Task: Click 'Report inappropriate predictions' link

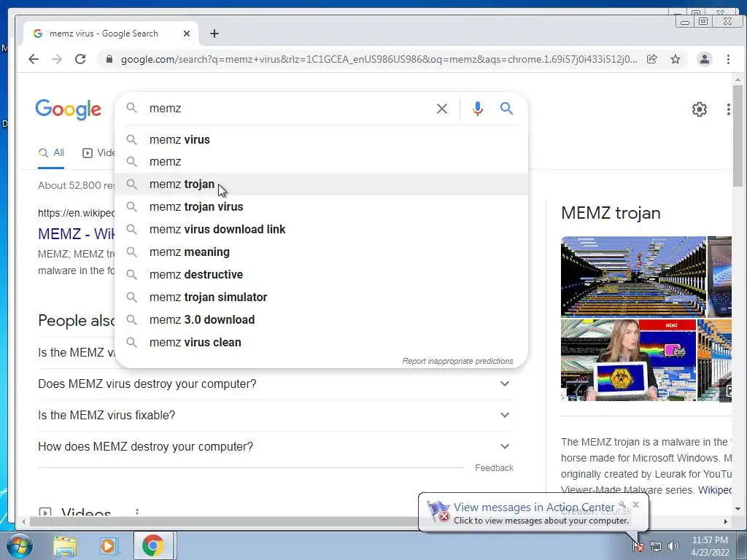Action: pyautogui.click(x=457, y=361)
